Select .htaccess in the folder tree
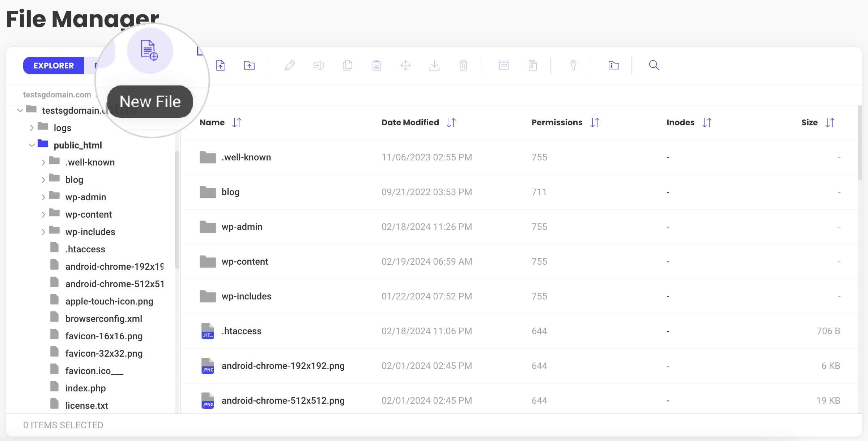868x441 pixels. click(x=85, y=249)
